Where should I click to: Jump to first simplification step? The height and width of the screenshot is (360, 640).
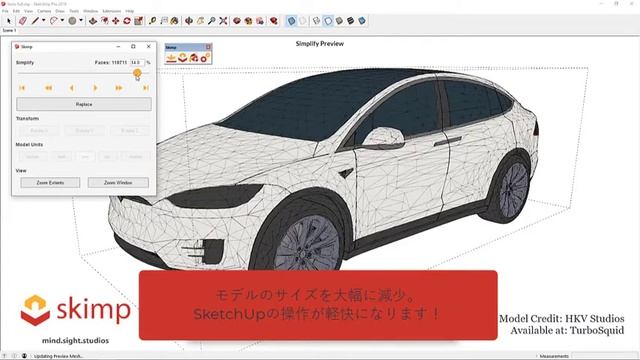tap(22, 88)
